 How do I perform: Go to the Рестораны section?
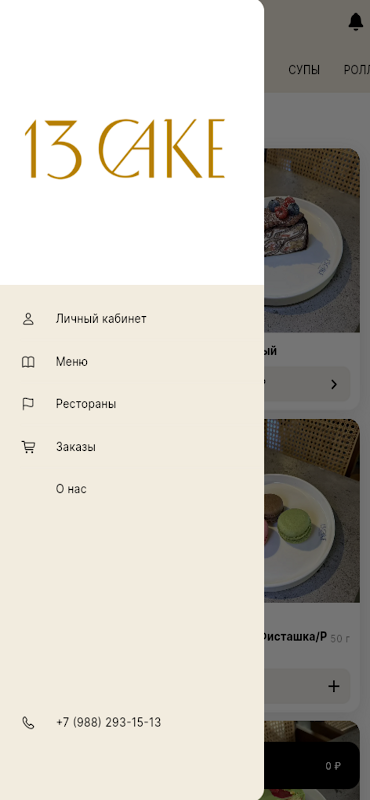tap(86, 404)
